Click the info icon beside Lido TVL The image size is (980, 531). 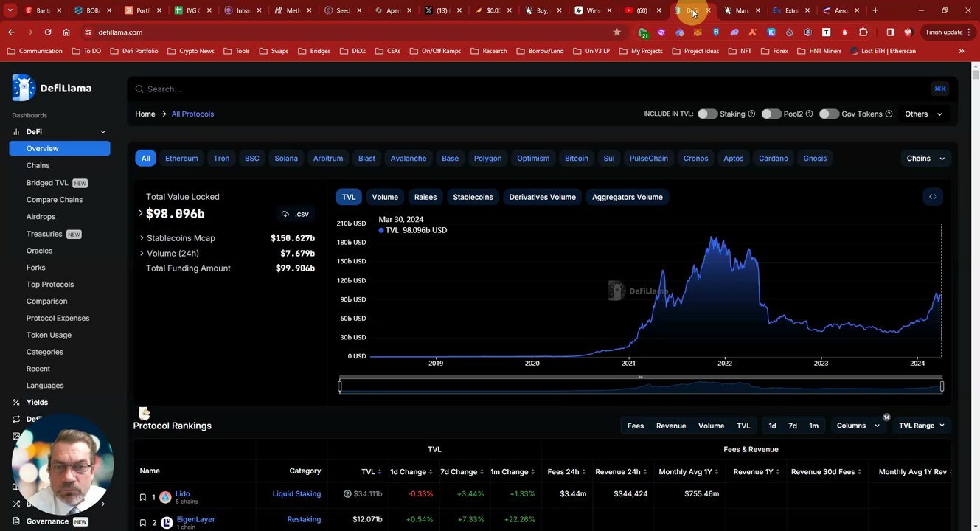pos(347,494)
